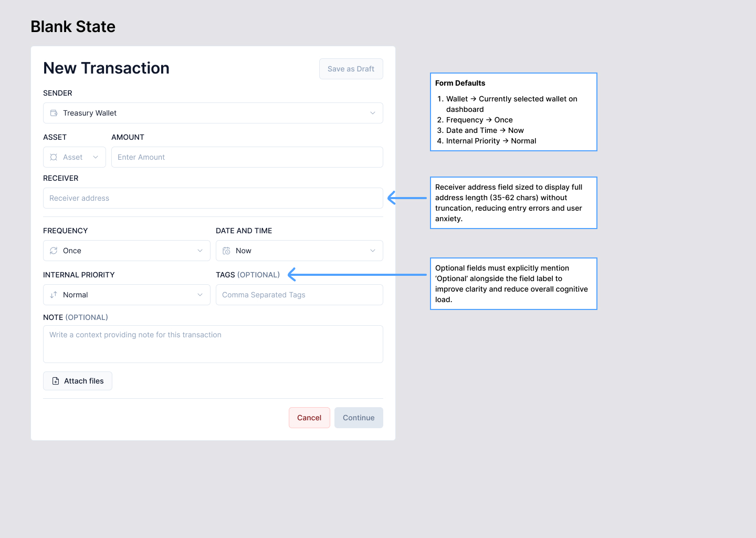The height and width of the screenshot is (538, 756).
Task: Click the calendar clock icon beside Now
Action: tap(226, 251)
